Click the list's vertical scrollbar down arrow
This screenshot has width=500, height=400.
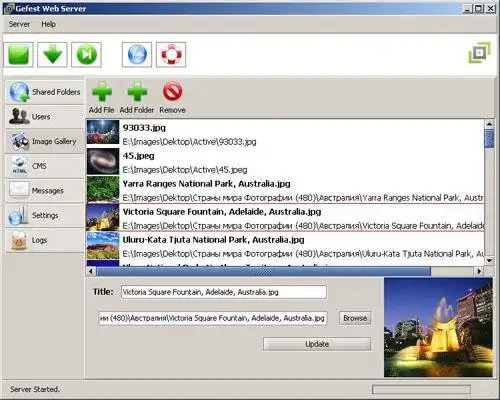489,261
